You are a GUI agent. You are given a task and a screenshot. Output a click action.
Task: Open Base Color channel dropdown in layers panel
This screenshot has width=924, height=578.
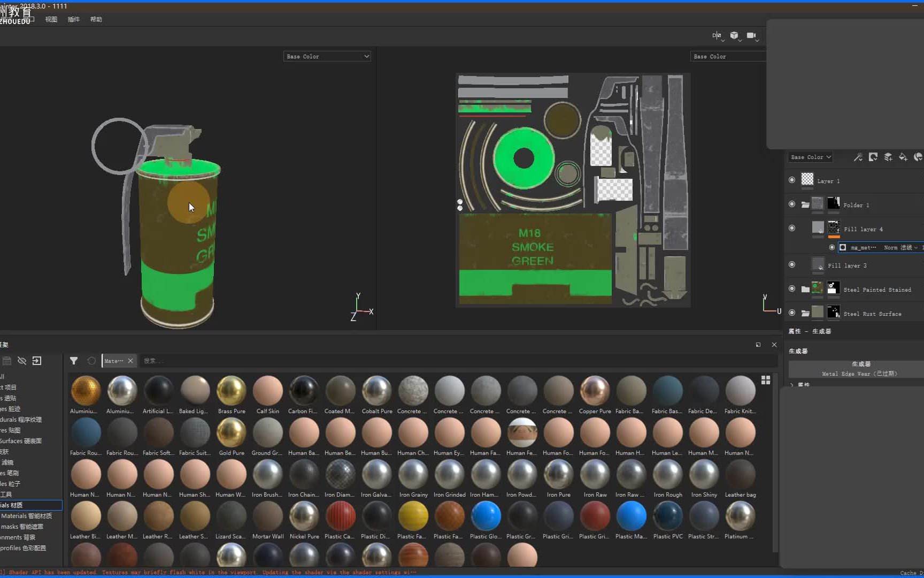811,157
